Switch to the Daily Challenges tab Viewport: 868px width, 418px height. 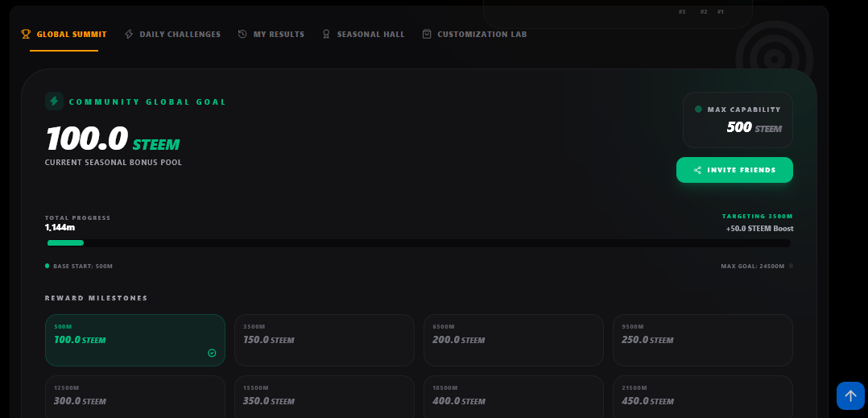(x=172, y=35)
